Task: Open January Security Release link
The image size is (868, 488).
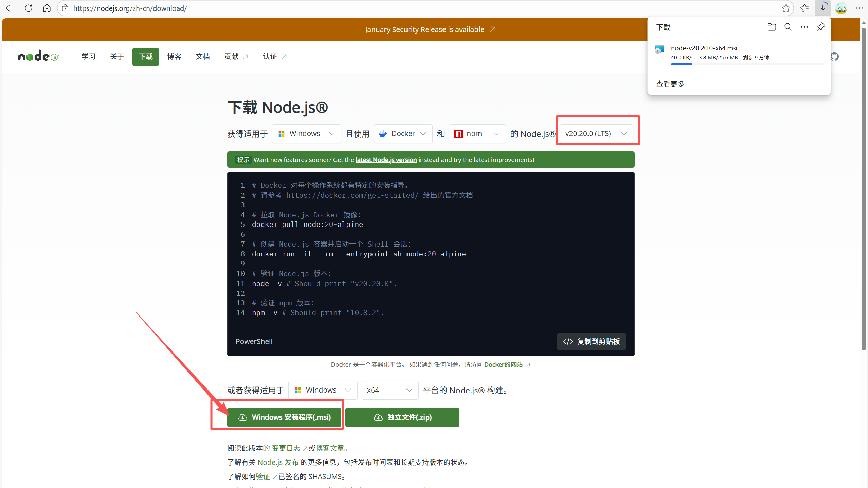Action: pos(424,29)
